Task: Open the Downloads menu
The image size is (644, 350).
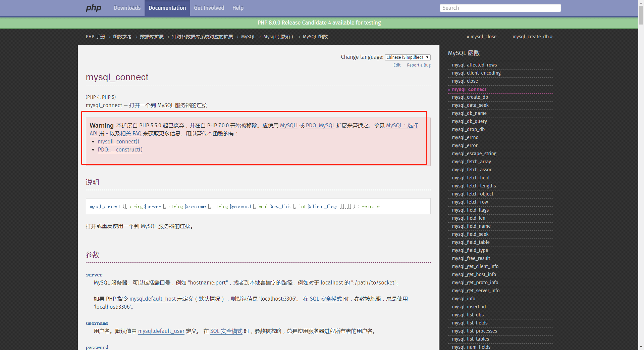Action: click(127, 8)
